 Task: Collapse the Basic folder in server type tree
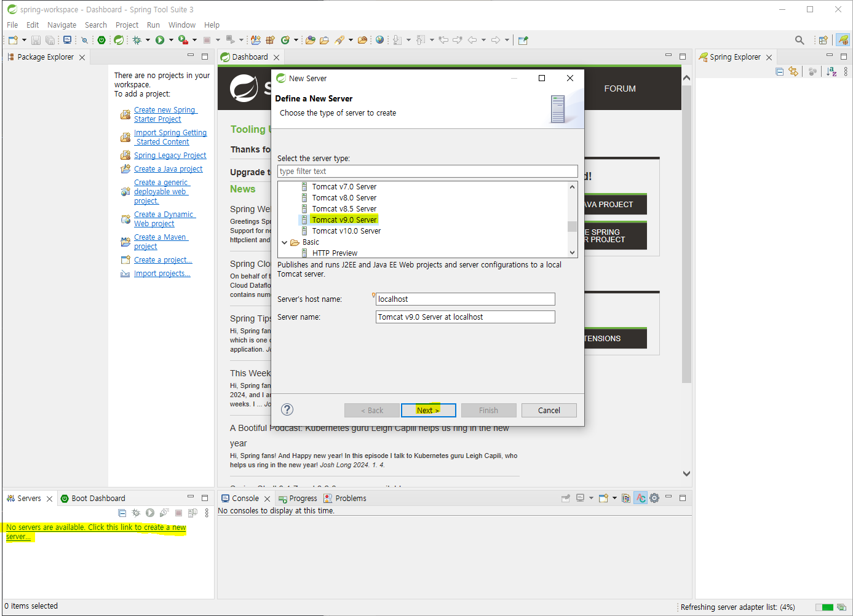coord(284,242)
